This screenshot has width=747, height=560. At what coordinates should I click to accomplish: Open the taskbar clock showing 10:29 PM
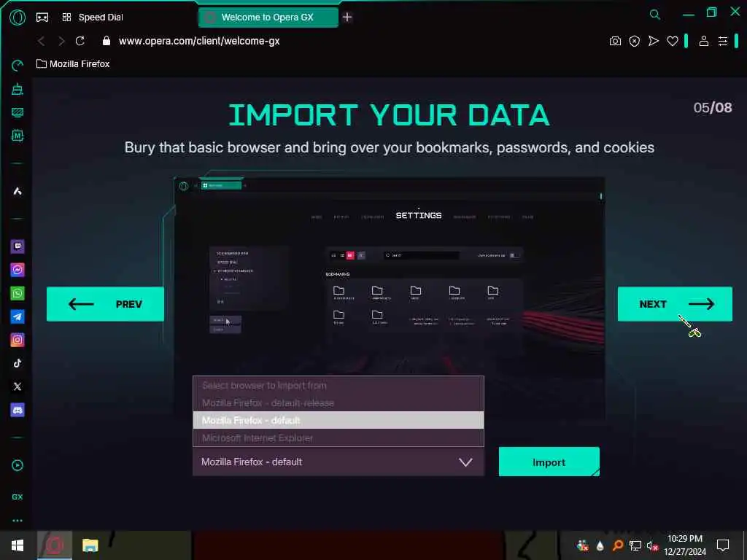pyautogui.click(x=684, y=545)
